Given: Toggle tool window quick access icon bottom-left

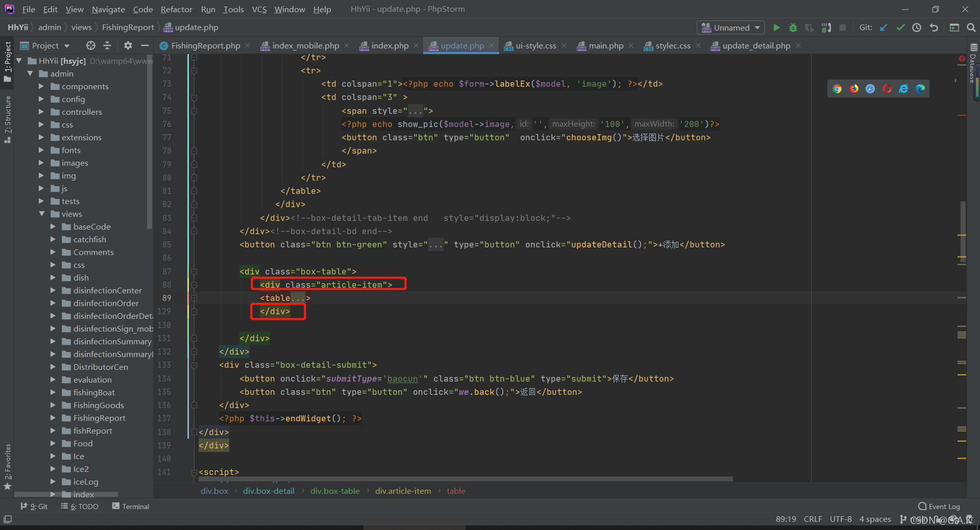Looking at the screenshot, I should pyautogui.click(x=8, y=519).
